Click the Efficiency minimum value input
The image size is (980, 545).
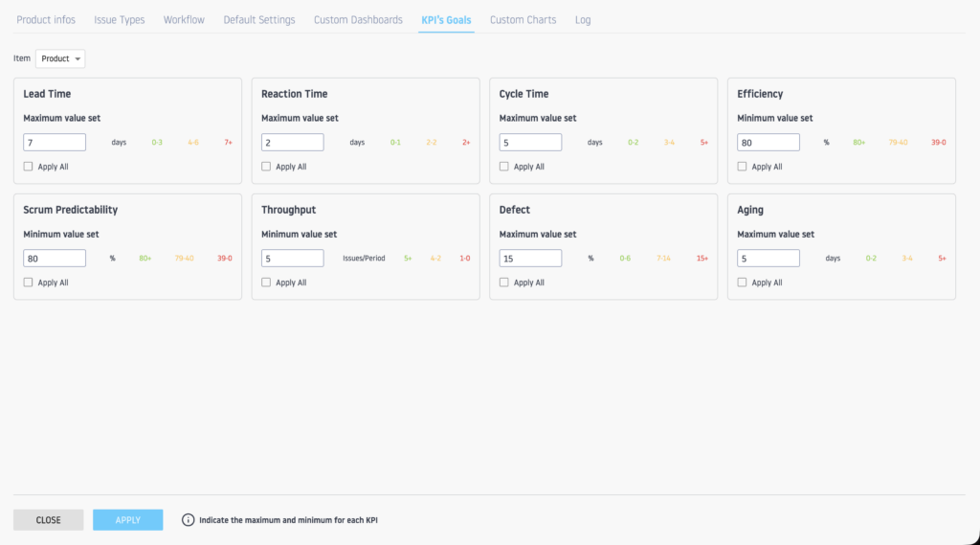tap(768, 143)
